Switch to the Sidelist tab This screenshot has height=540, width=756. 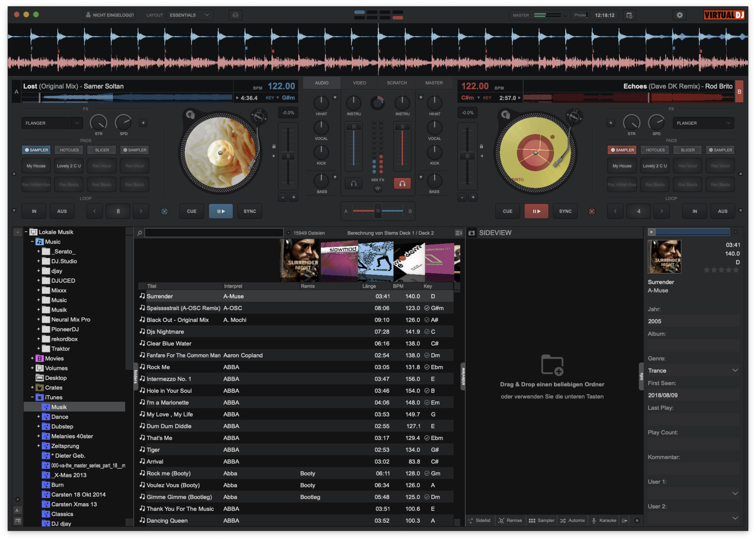tap(480, 520)
